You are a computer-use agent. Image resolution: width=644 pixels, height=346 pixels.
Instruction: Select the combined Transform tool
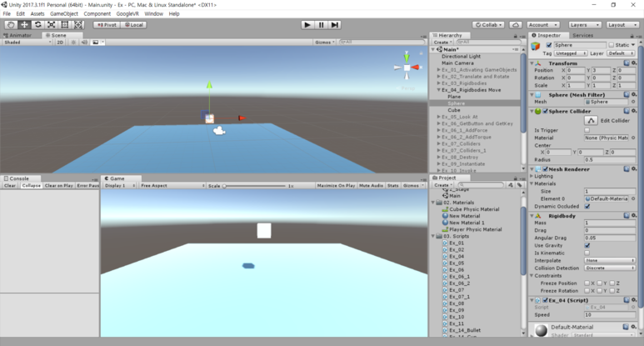coord(78,25)
